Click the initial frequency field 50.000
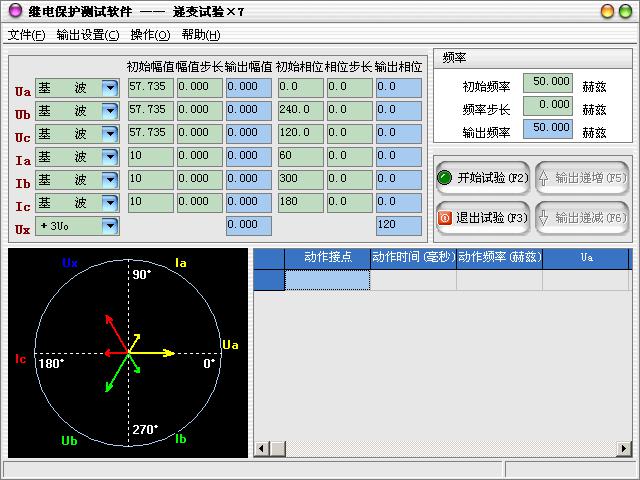640x480 pixels. [x=548, y=83]
